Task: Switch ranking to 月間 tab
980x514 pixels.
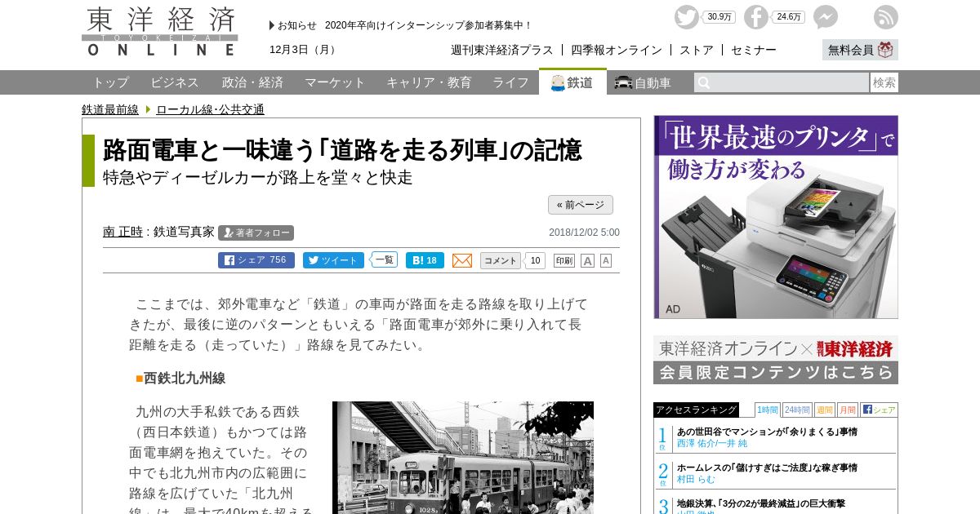Action: (848, 410)
